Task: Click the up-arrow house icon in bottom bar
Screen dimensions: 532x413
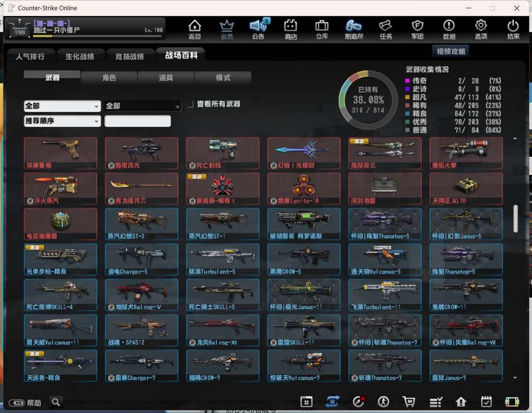Action: click(461, 402)
